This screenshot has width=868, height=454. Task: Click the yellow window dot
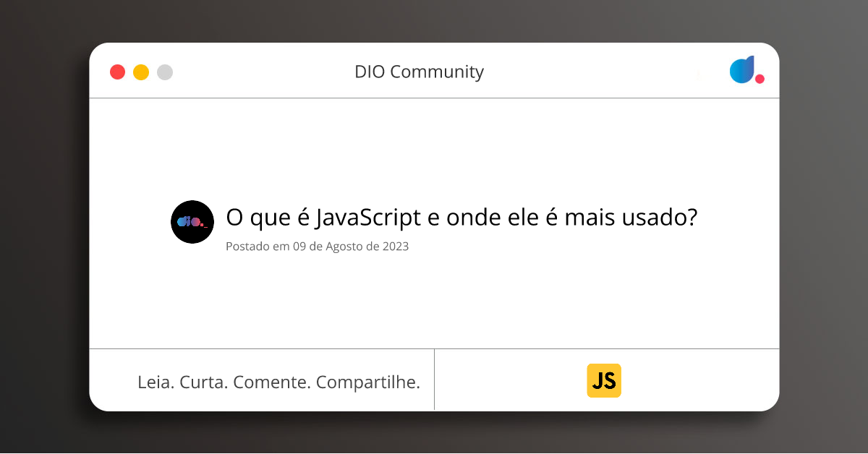[141, 72]
